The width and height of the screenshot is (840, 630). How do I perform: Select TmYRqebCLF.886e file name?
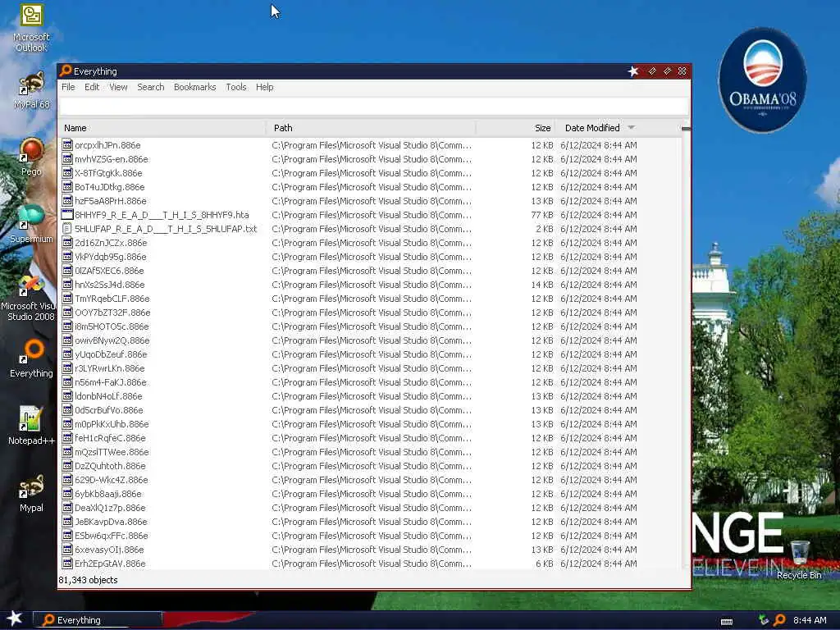tap(112, 298)
